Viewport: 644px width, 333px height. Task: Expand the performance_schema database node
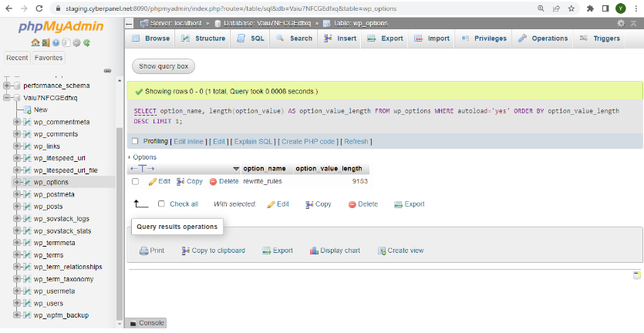[7, 86]
